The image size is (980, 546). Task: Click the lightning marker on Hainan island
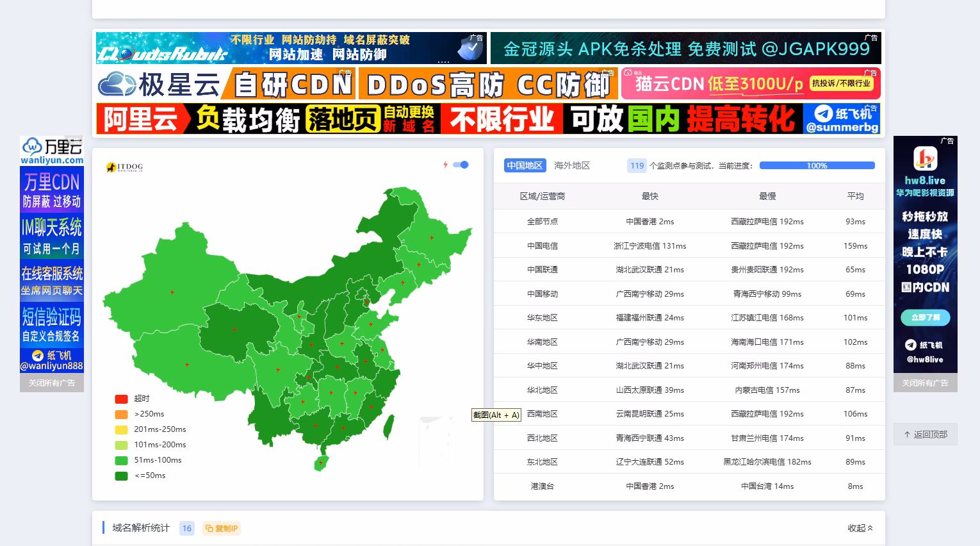tap(321, 462)
